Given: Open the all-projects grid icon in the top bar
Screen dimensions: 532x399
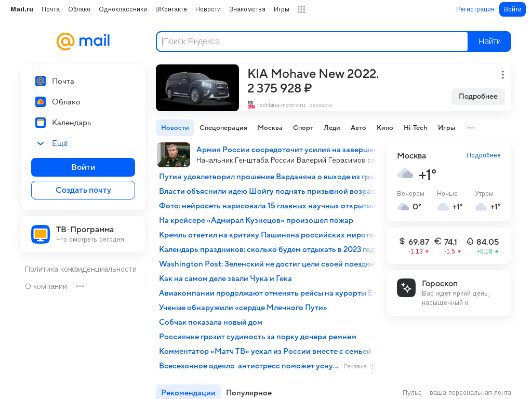Looking at the screenshot, I should point(301,9).
